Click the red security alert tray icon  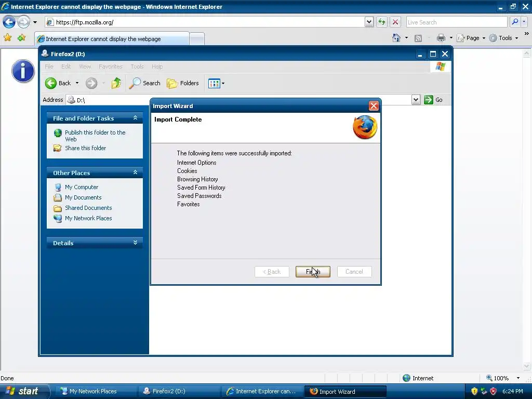point(494,391)
